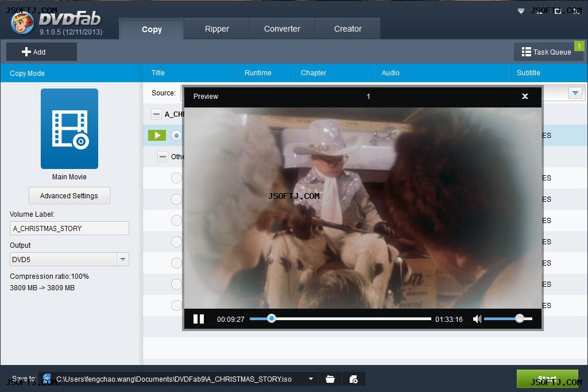588x392 pixels.
Task: Open the save path dropdown arrow
Action: [x=311, y=379]
